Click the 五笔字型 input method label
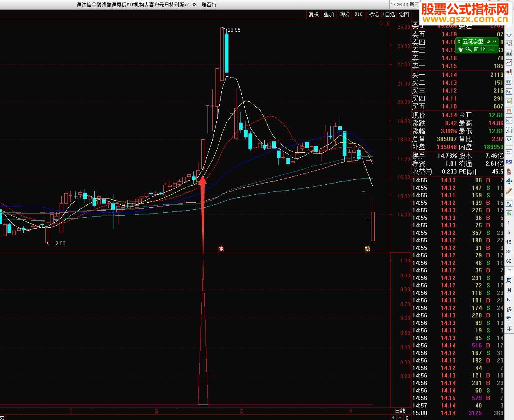The width and height of the screenshot is (514, 420). click(473, 41)
